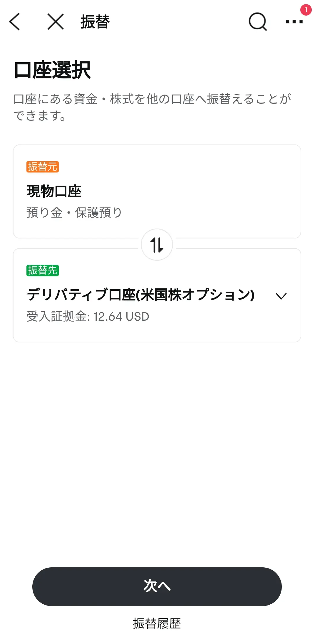
Task: Tap the red notification badge
Action: [x=306, y=10]
